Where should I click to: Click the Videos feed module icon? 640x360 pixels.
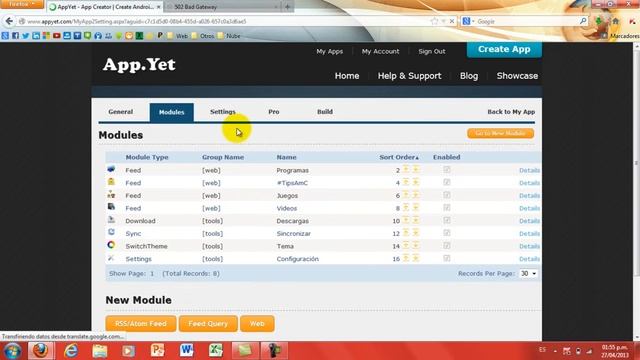coord(111,207)
